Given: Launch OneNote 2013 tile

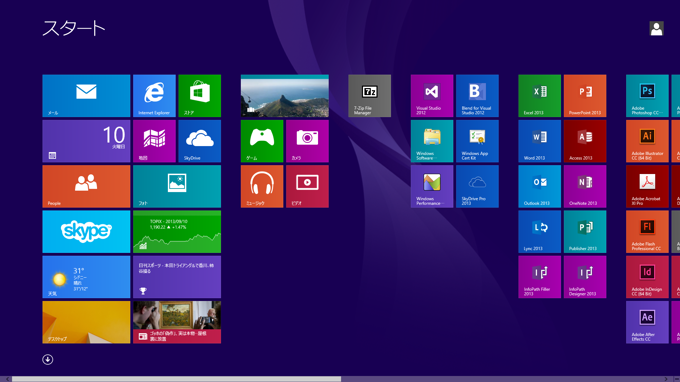Looking at the screenshot, I should coord(585,186).
